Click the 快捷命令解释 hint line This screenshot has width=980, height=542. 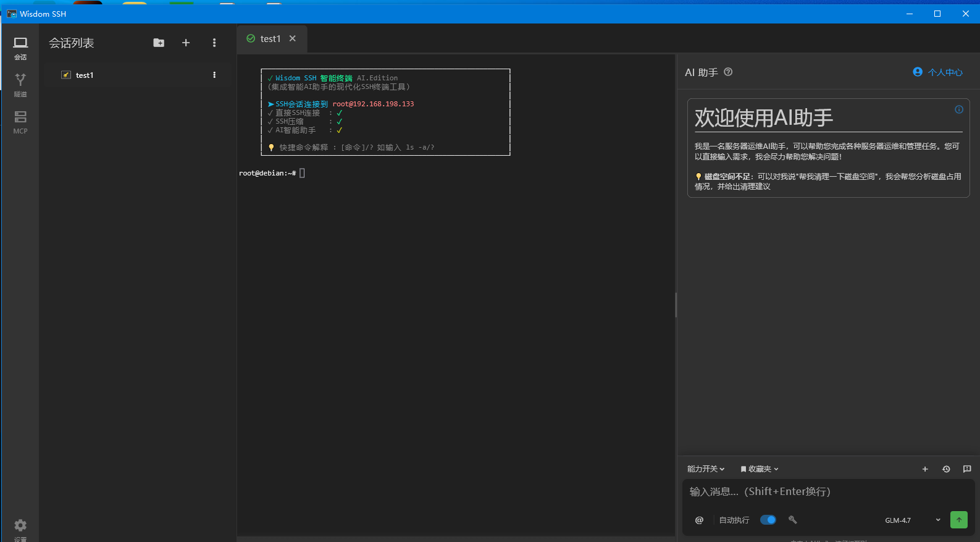[351, 148]
